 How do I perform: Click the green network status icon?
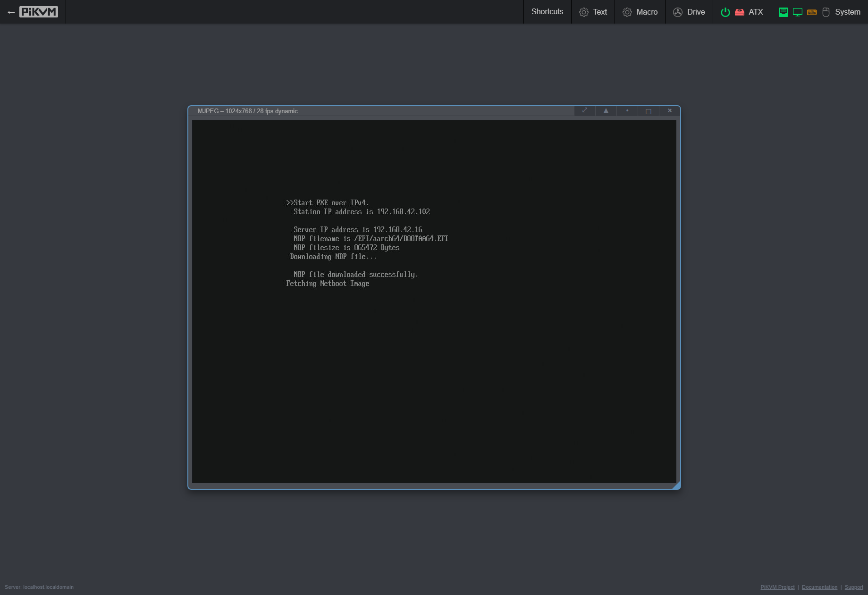click(784, 12)
